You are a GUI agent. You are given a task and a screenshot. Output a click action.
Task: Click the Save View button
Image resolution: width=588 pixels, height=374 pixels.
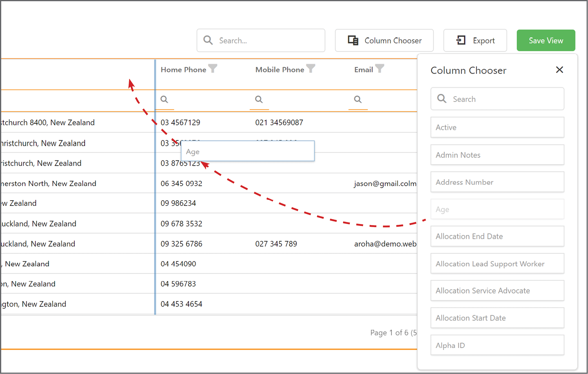coord(546,40)
